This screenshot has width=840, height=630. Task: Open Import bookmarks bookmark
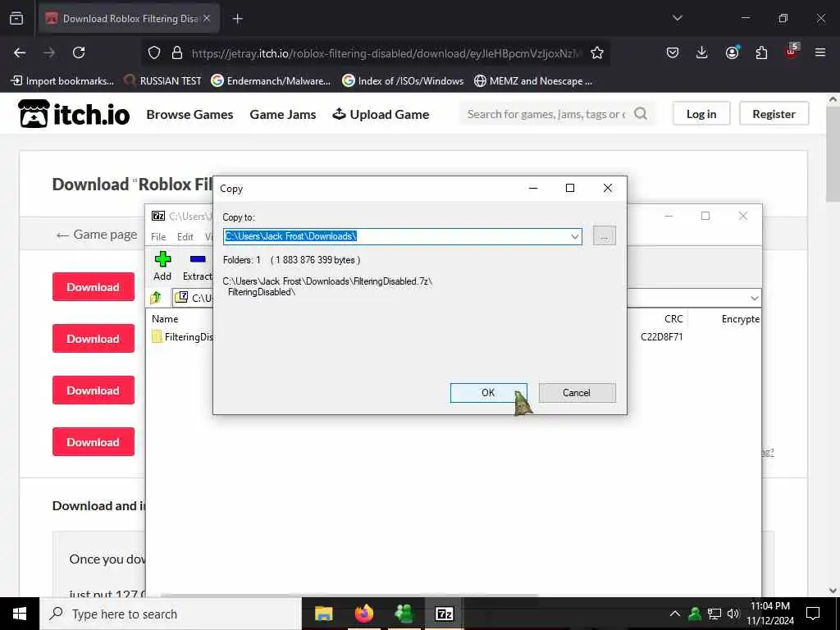(62, 81)
